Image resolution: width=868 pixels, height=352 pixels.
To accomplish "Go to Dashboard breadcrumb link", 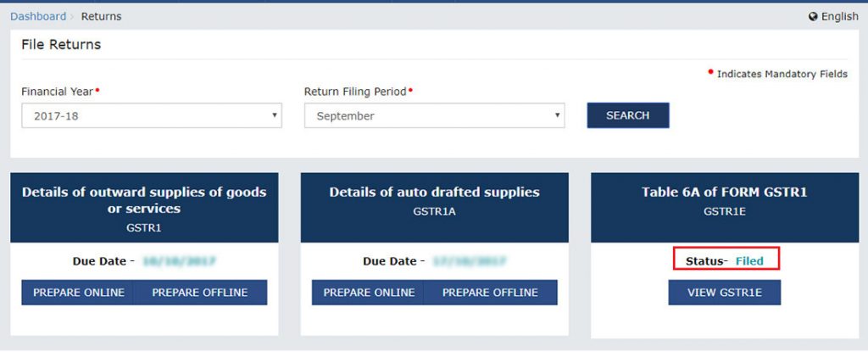I will 38,16.
